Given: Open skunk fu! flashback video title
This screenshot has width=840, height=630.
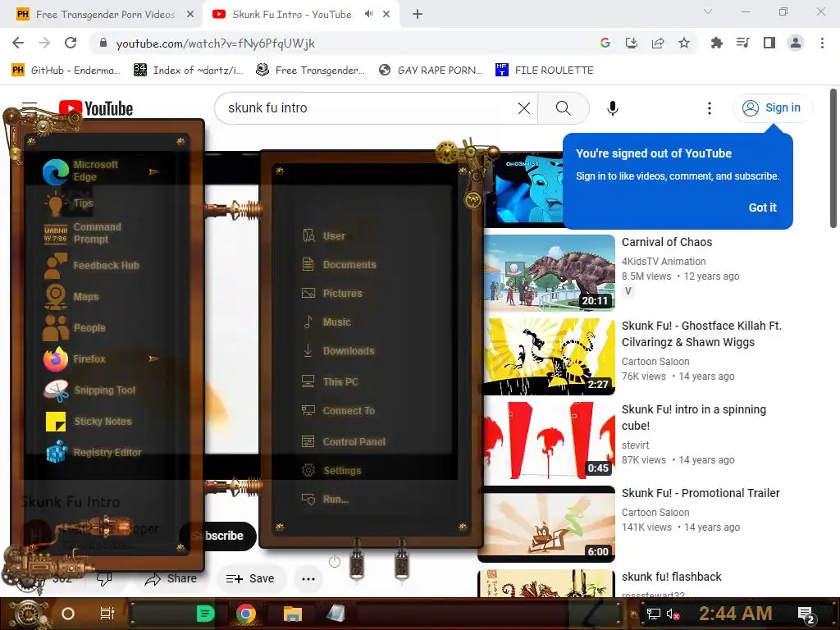Looking at the screenshot, I should click(x=671, y=577).
